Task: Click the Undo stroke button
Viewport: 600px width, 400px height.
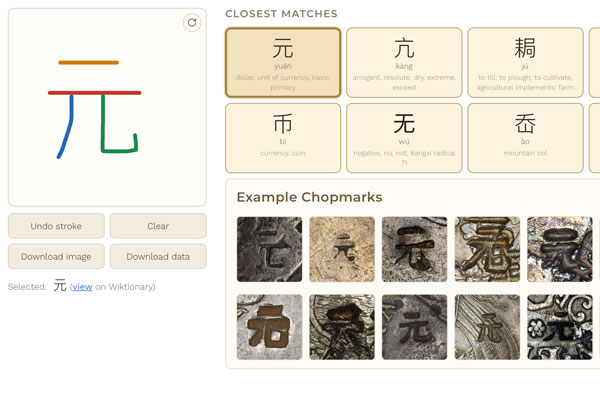Action: coord(56,226)
